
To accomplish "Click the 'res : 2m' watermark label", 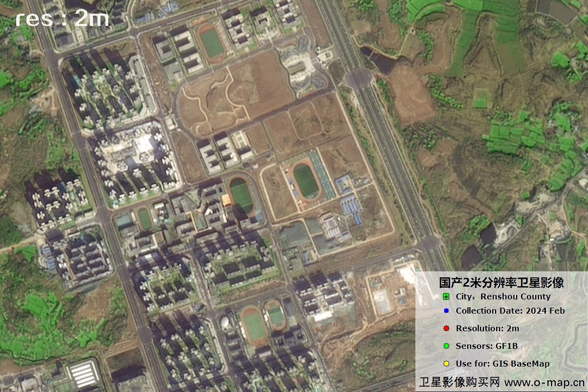I will (x=62, y=19).
